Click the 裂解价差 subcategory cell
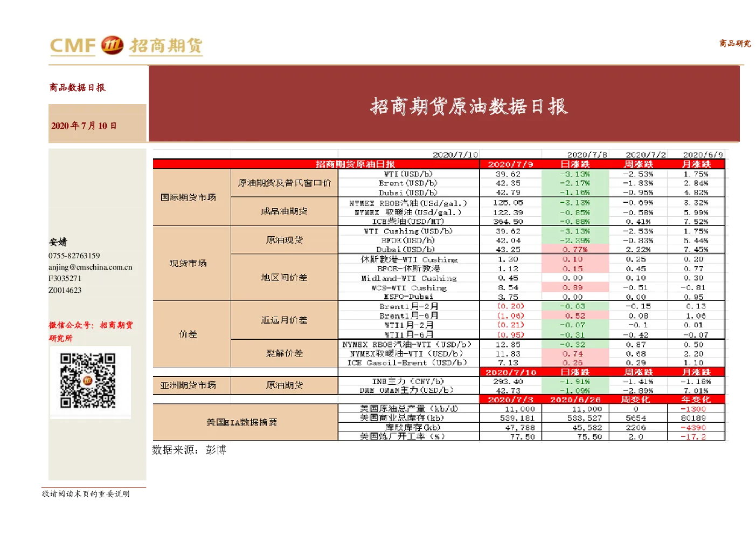This screenshot has height=535, width=756. [x=285, y=353]
